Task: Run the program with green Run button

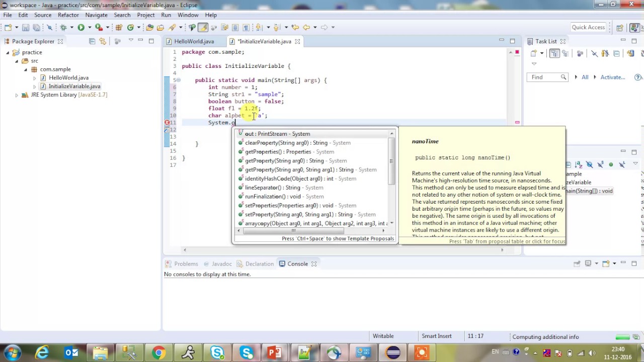Action: coord(80,27)
